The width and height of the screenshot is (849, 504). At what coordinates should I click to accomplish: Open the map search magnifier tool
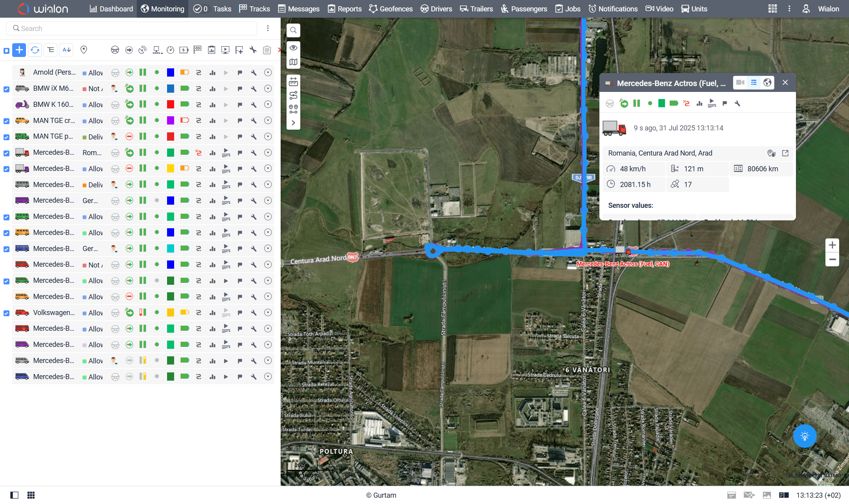[293, 30]
